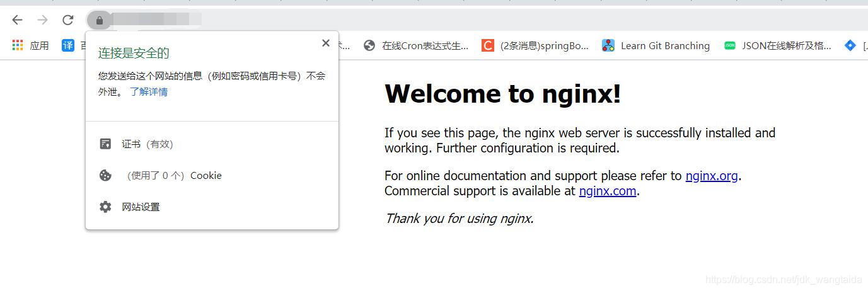The width and height of the screenshot is (868, 291).
Task: Open the JSON在线解析及格式化 bookmark
Action: (x=777, y=45)
